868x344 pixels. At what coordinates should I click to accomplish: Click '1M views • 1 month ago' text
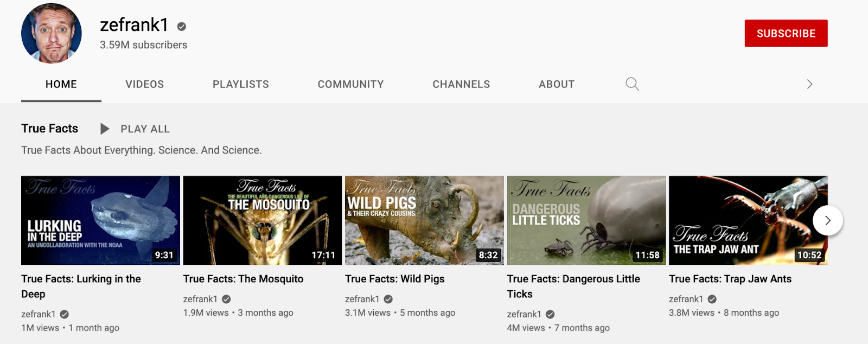(71, 328)
